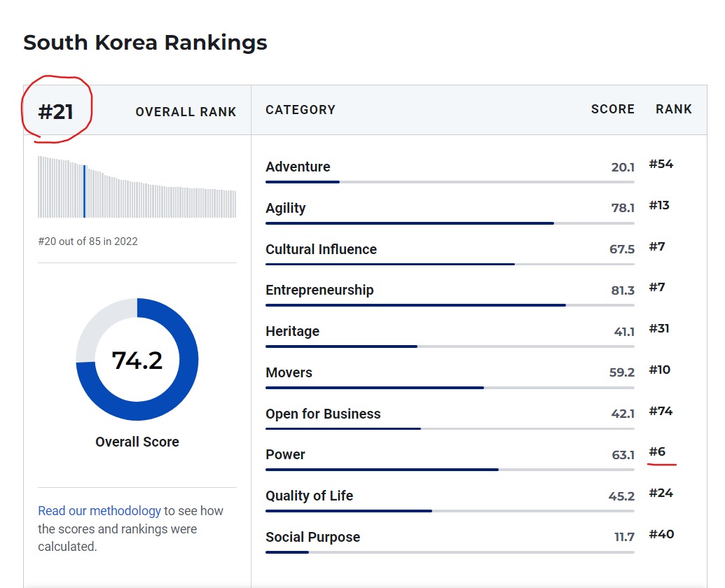Click the Agility score progress bar
The width and height of the screenshot is (725, 588).
(450, 223)
